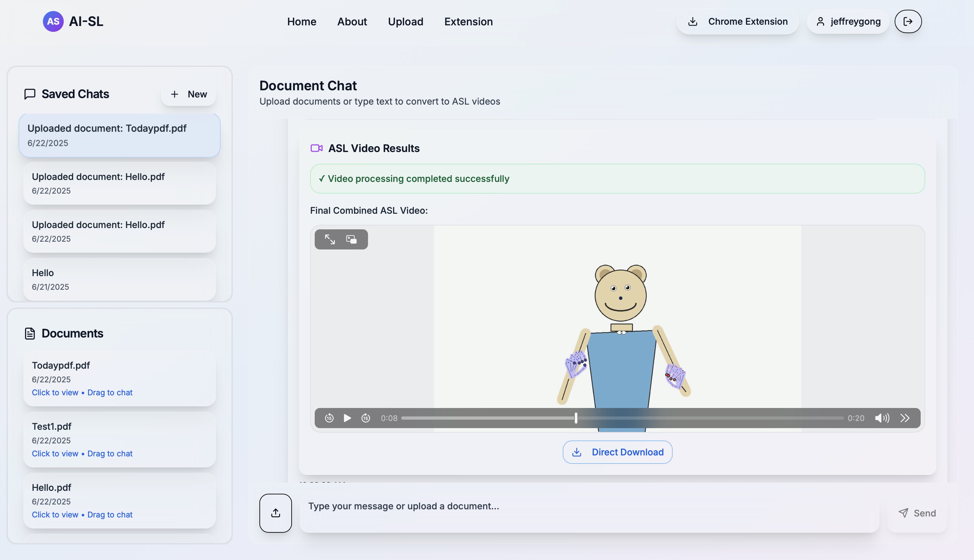Expand more video controls chevrons
This screenshot has height=560, width=974.
point(905,418)
